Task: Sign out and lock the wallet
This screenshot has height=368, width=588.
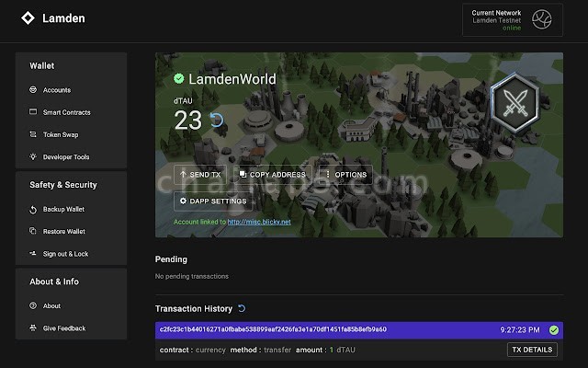Action: coord(65,254)
